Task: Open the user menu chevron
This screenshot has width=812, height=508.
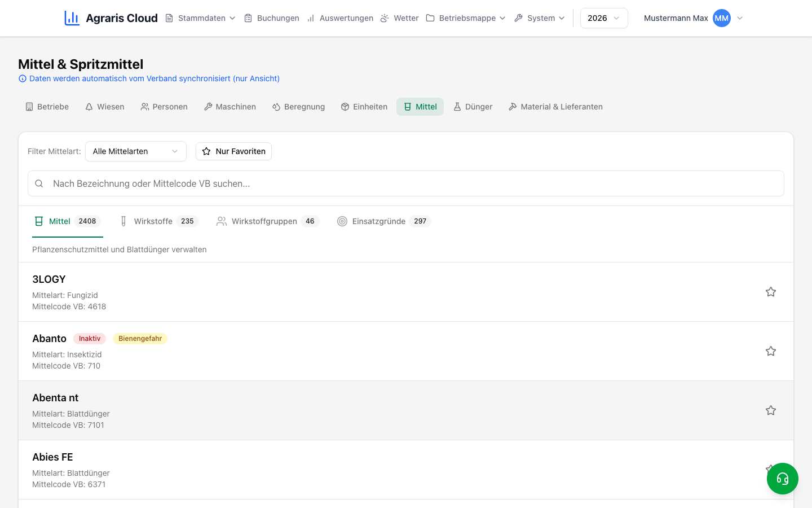Action: coord(740,18)
